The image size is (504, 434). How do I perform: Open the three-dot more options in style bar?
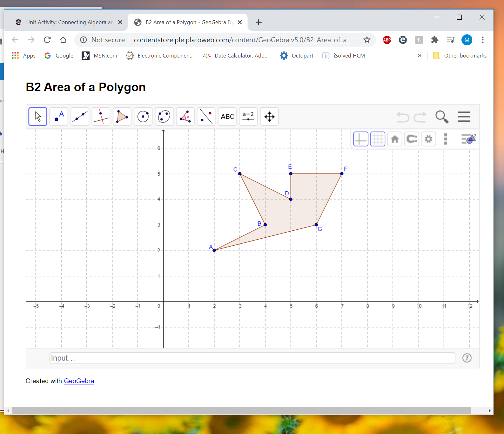tap(446, 139)
